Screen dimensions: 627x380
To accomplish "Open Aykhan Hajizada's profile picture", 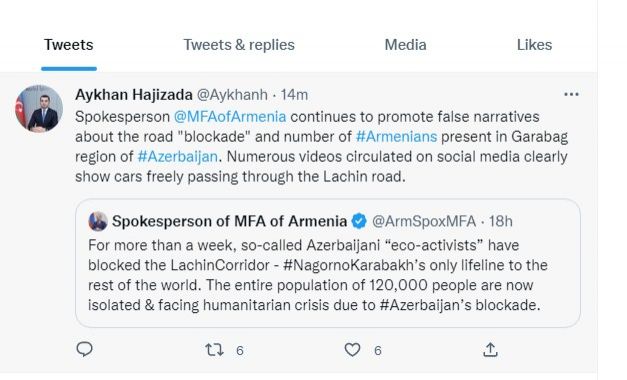I will point(39,108).
